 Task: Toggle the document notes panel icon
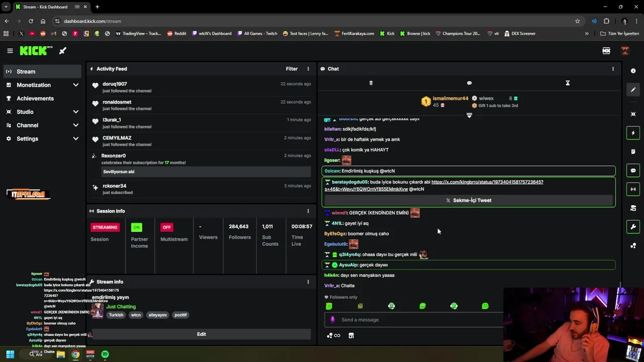tap(633, 151)
